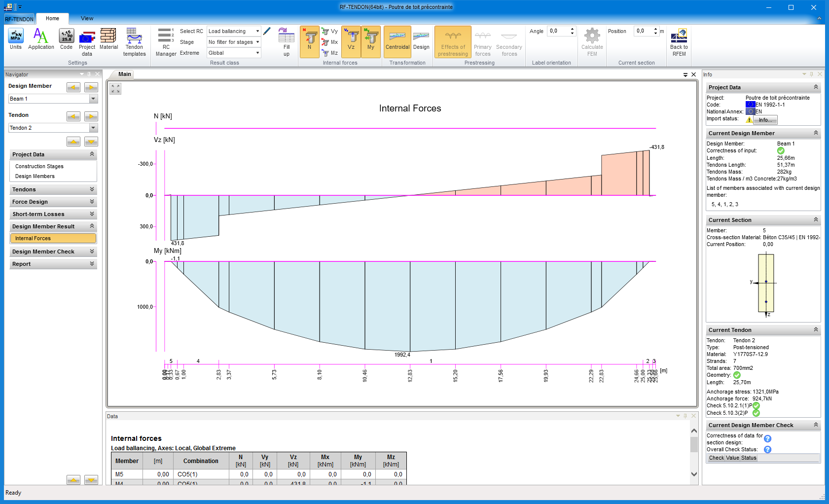Switch to the Home ribbon tab
This screenshot has width=829, height=504.
coord(53,19)
